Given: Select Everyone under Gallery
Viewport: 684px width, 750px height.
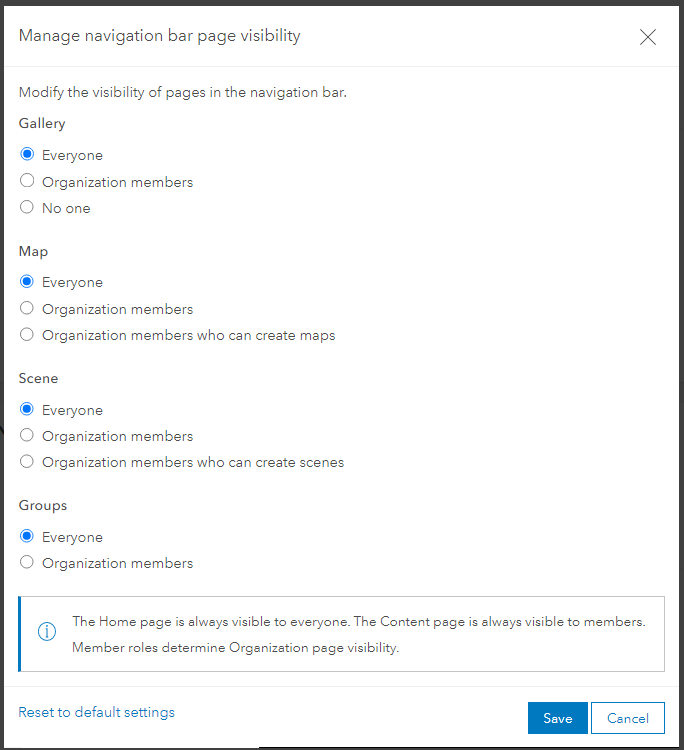Looking at the screenshot, I should pyautogui.click(x=27, y=154).
